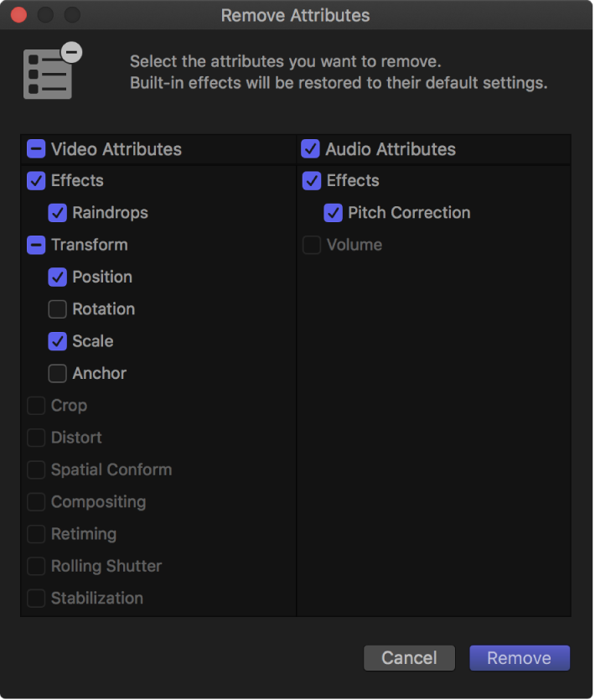595x700 pixels.
Task: Enable the Compositing attribute
Action: click(x=35, y=501)
